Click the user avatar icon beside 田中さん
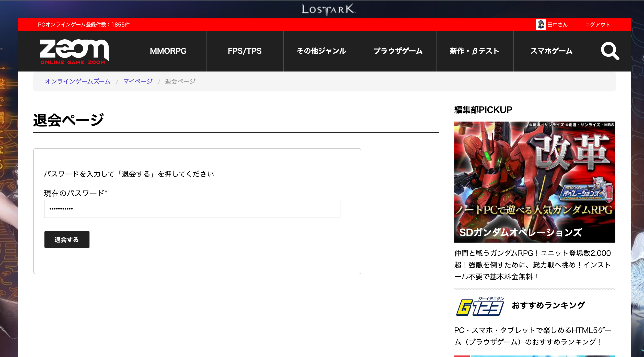This screenshot has height=357, width=644. click(x=540, y=25)
